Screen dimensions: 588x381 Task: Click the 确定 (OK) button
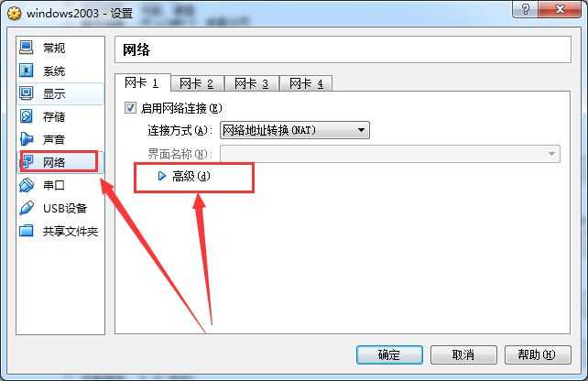coord(389,354)
